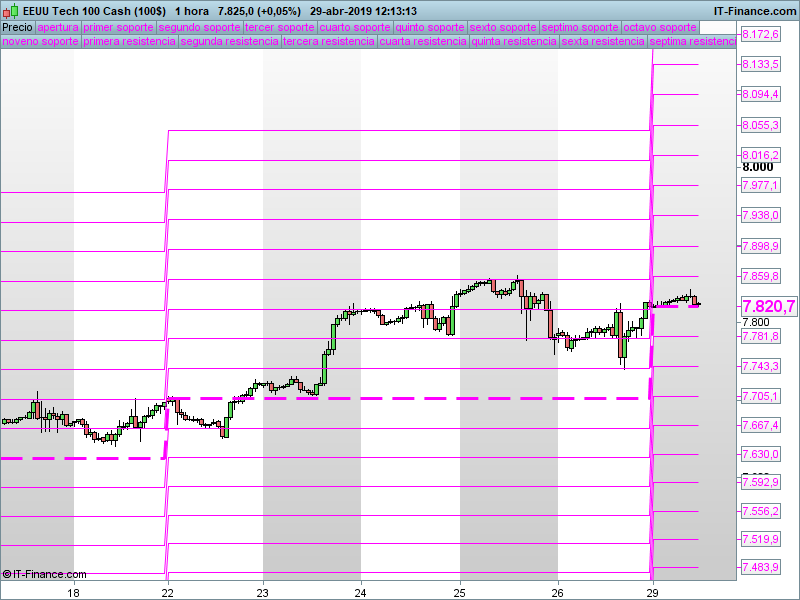Click the ©IT-Finance.com watermark at bottom left

tap(44, 574)
